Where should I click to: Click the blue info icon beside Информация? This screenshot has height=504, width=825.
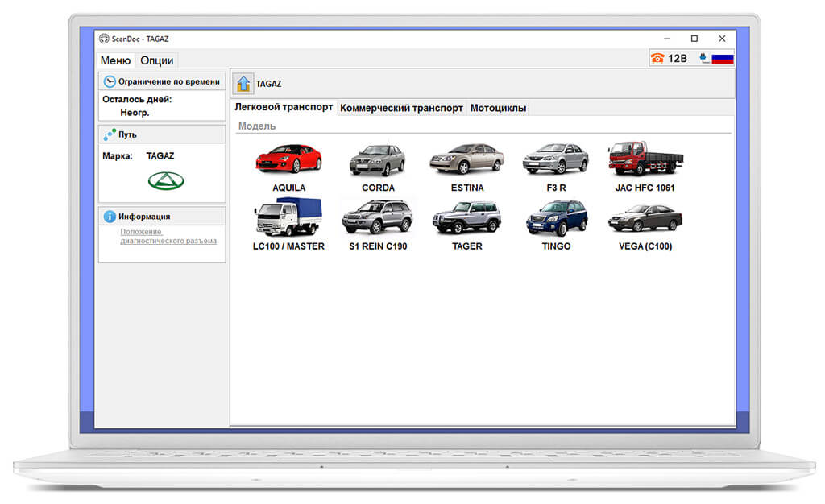110,216
